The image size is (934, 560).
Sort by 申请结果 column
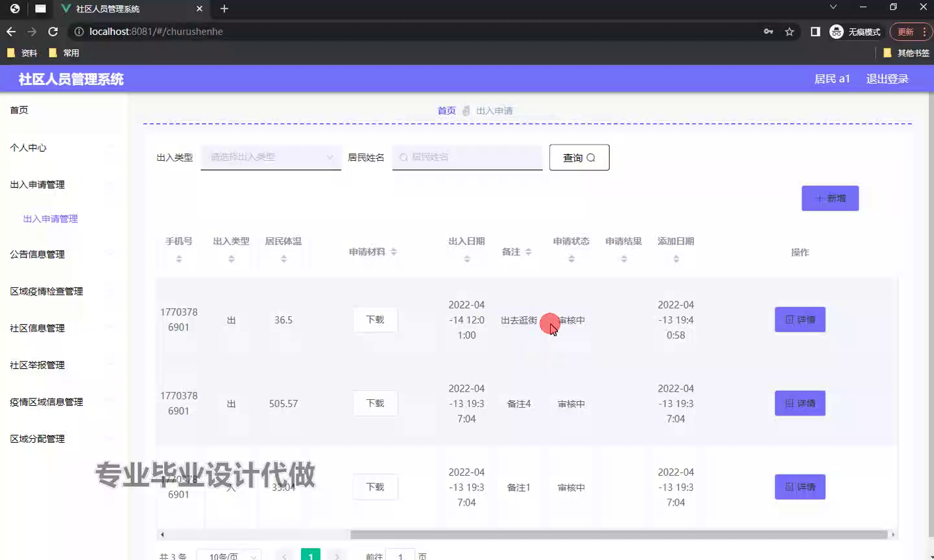pyautogui.click(x=624, y=259)
